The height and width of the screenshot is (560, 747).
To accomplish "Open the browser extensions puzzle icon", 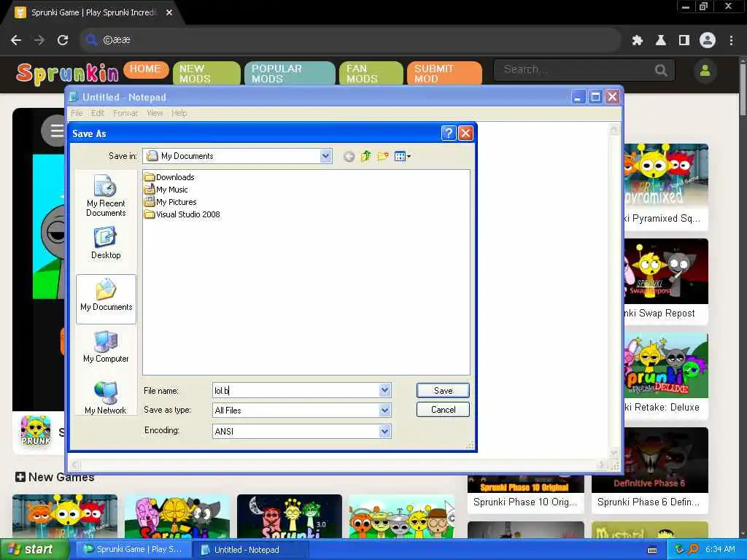I will coord(638,41).
